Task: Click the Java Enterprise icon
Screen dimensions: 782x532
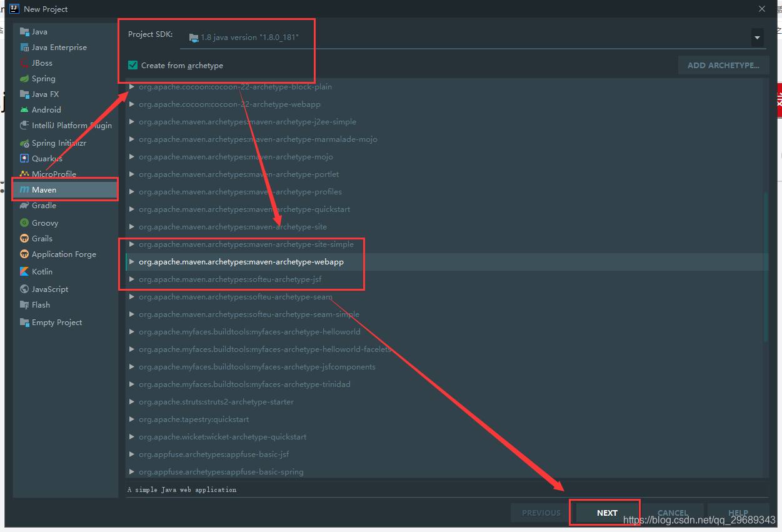Action: (24, 48)
